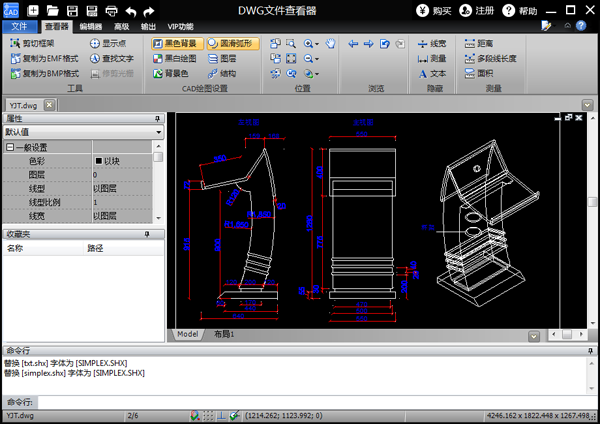This screenshot has height=424, width=600.
Task: Toggle the 圆滑弧形 smooth arcs option
Action: [235, 44]
